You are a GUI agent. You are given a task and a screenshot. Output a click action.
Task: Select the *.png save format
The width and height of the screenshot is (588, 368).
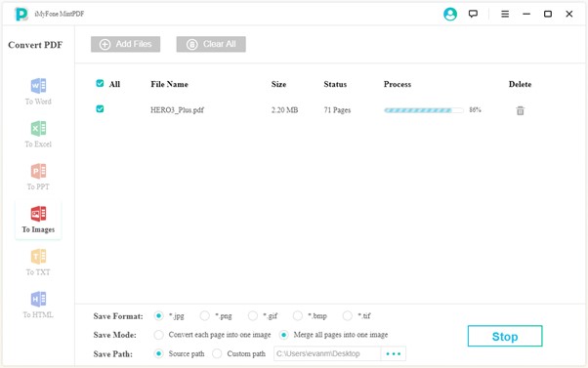pos(205,316)
